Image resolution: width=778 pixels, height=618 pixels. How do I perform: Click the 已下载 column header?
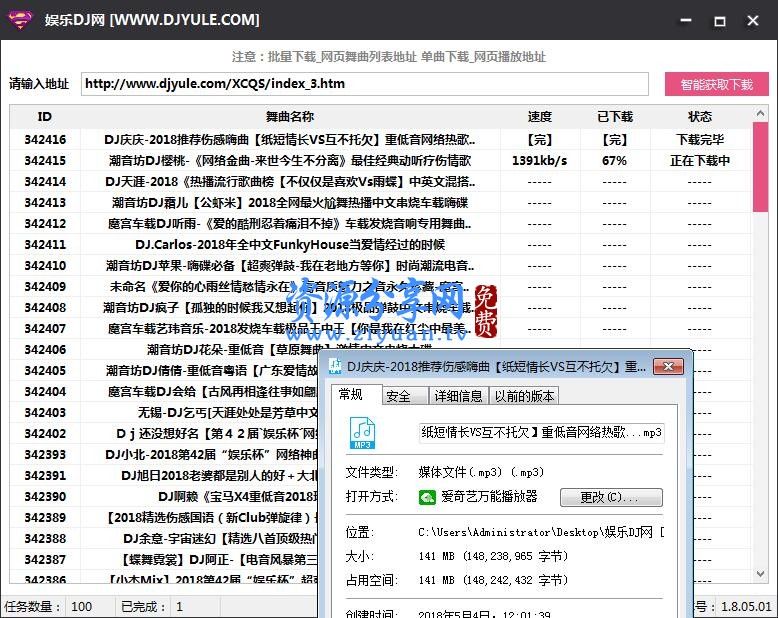click(615, 117)
